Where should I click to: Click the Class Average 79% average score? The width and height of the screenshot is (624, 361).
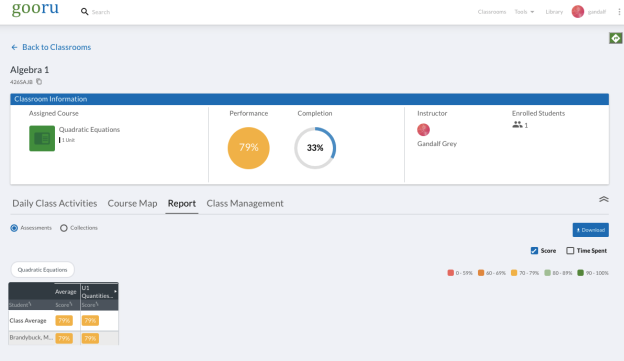click(x=64, y=320)
